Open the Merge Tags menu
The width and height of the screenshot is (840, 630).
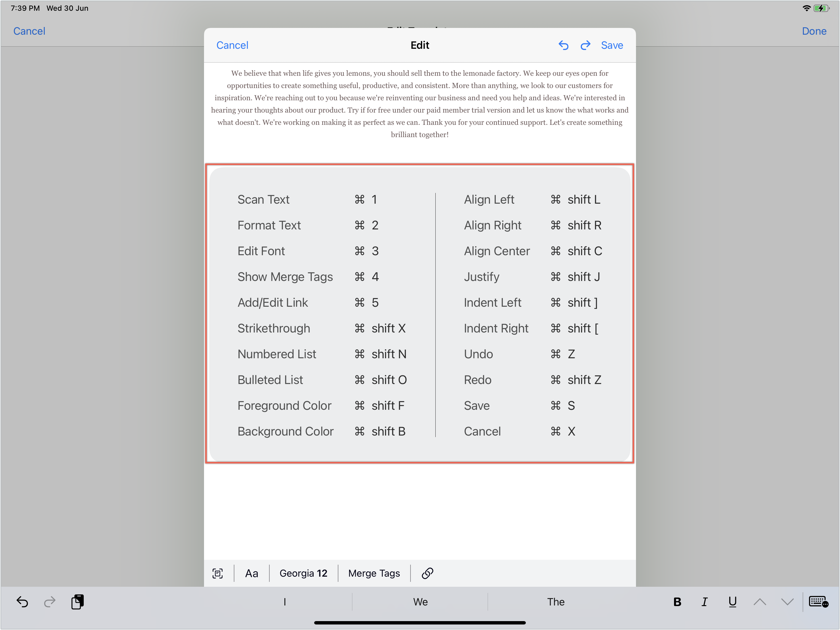coord(375,573)
